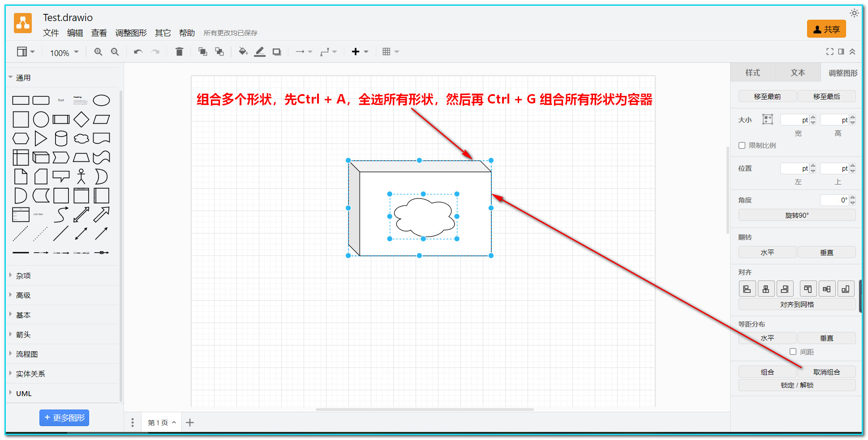Align selected shapes to the top

(x=808, y=289)
